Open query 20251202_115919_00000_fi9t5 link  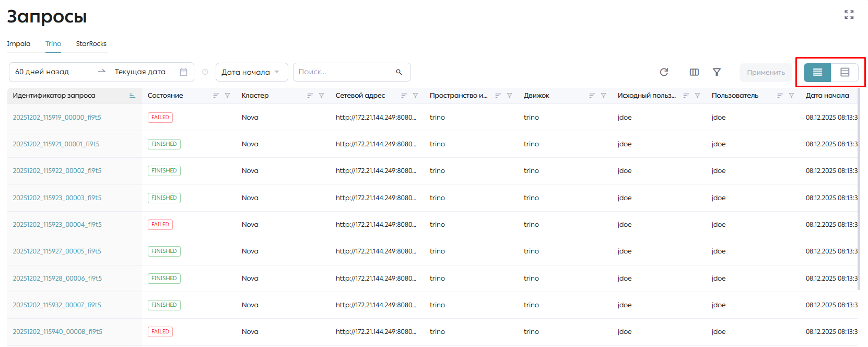57,118
